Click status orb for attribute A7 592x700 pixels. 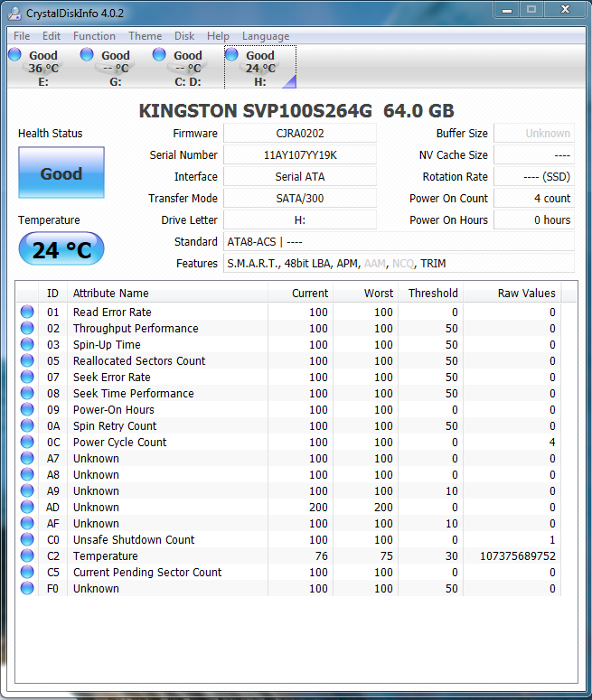coord(27,458)
